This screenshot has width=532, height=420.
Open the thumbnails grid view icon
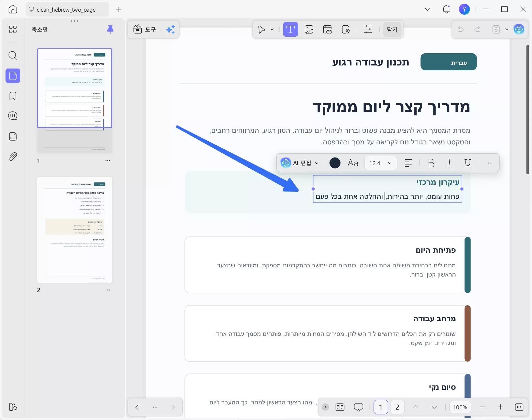pyautogui.click(x=13, y=29)
